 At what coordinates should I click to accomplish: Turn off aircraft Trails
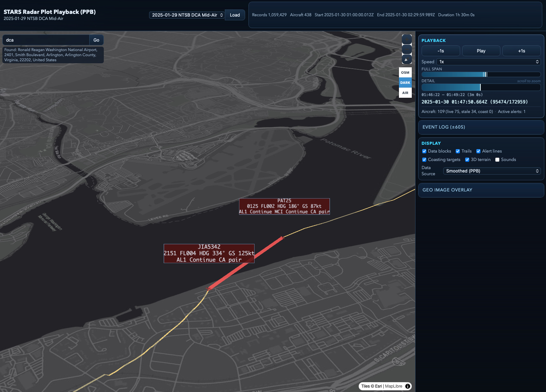(x=458, y=151)
